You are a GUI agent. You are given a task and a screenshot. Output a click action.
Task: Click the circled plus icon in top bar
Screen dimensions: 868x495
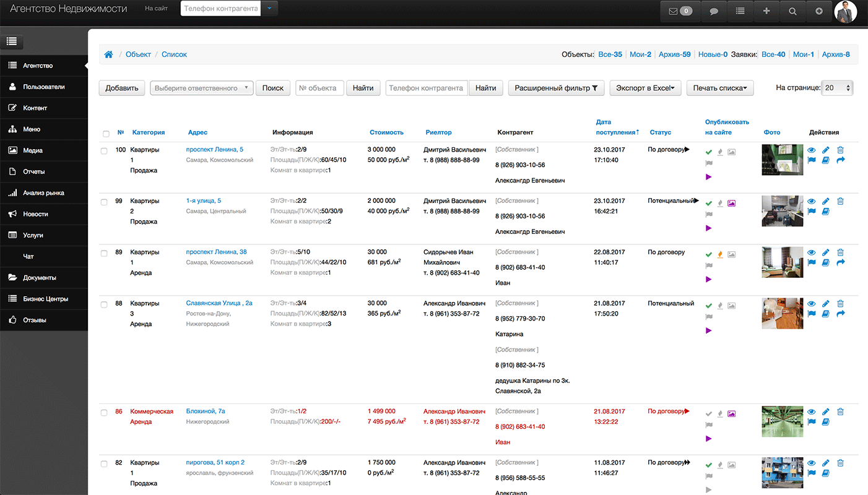pyautogui.click(x=819, y=11)
